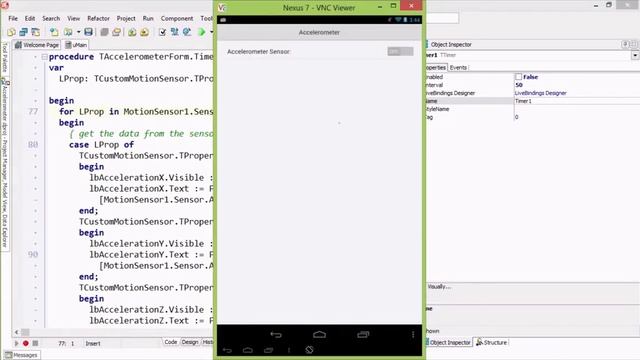
Task: Open the Run button dropdown arrow
Action: tap(211, 32)
